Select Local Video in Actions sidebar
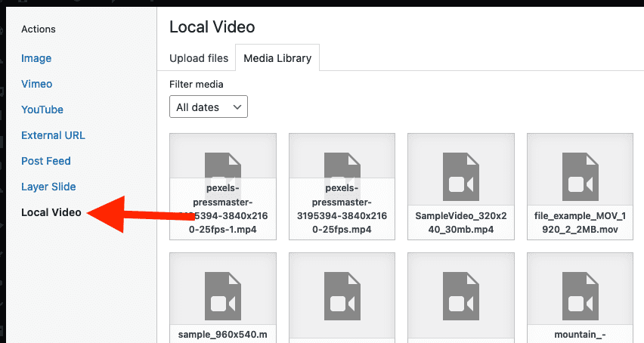Screen dimensions: 644x343 [x=51, y=212]
